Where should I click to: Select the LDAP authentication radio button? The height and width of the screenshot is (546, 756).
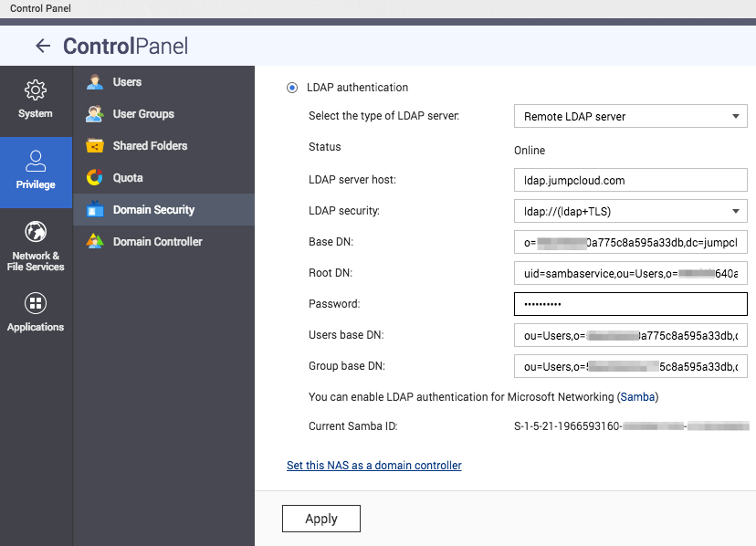[291, 88]
